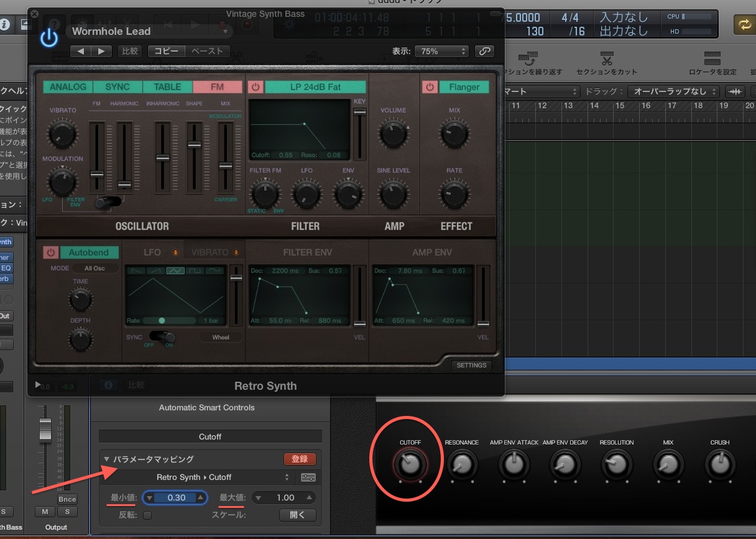
Task: Solo the Output channel strip
Action: point(67,512)
